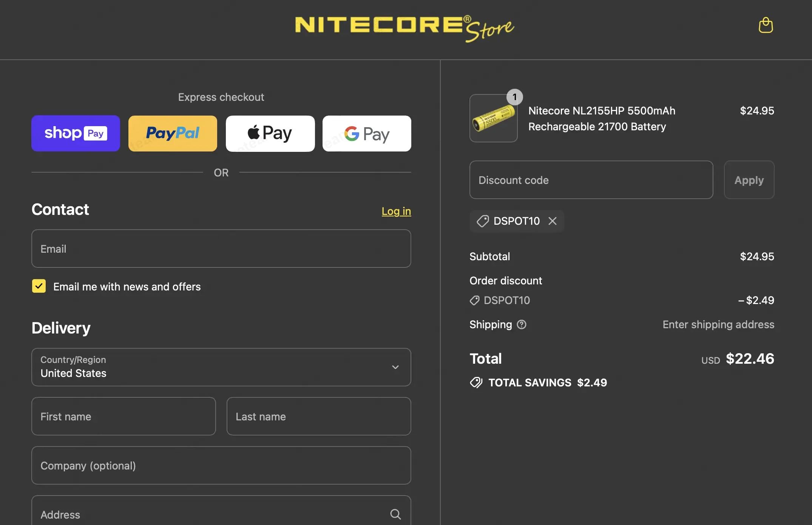Focus the Email input field

point(221,249)
